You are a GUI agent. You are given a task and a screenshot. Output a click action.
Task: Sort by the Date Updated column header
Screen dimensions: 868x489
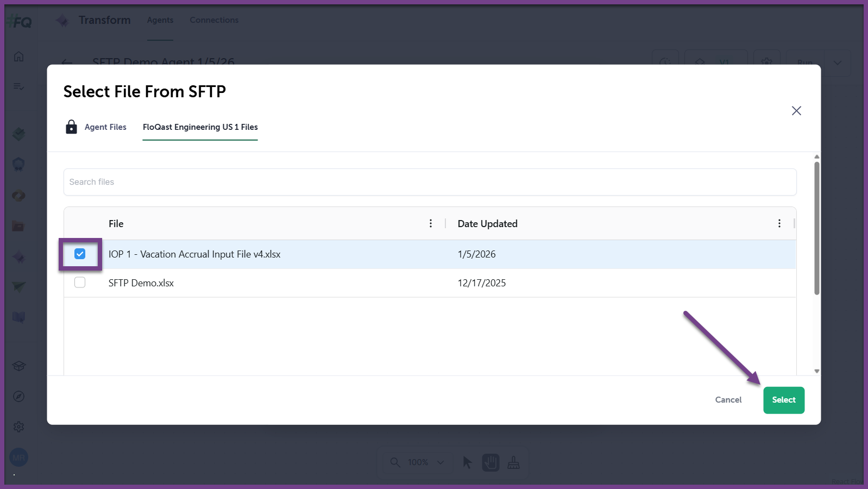click(x=488, y=224)
